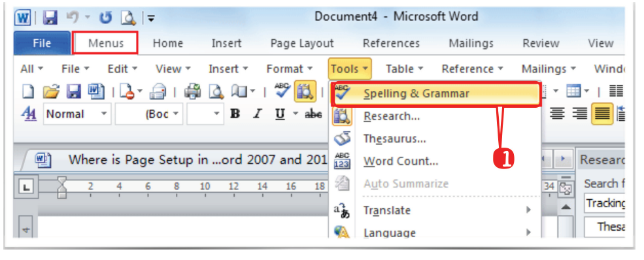The image size is (644, 260).
Task: Click the Open folder icon in toolbar
Action: (52, 91)
